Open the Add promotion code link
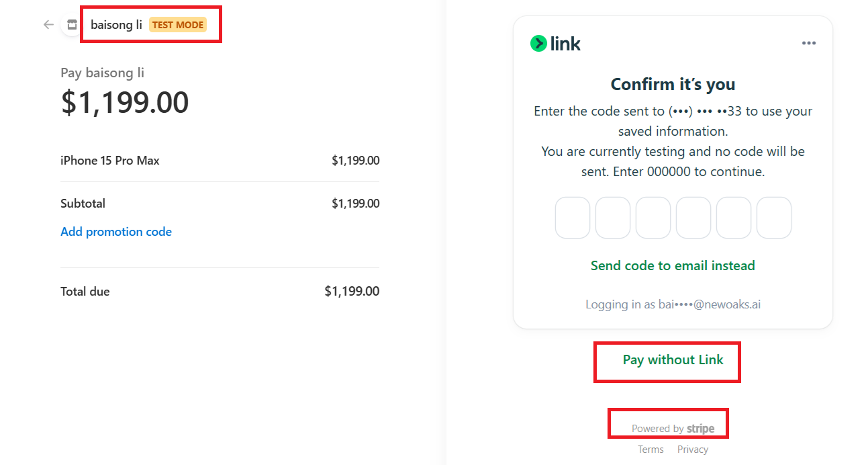This screenshot has width=868, height=465. (x=116, y=232)
